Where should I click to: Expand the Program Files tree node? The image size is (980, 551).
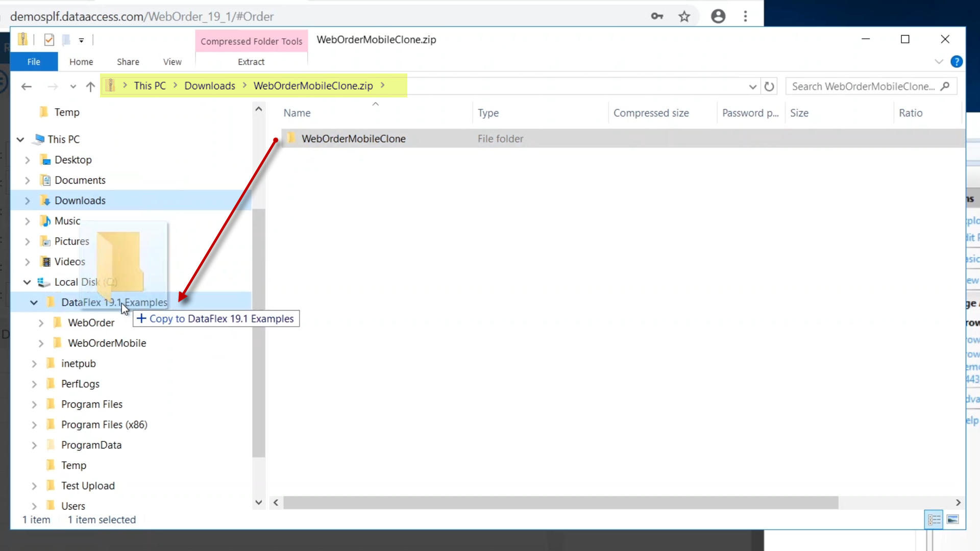pos(34,405)
